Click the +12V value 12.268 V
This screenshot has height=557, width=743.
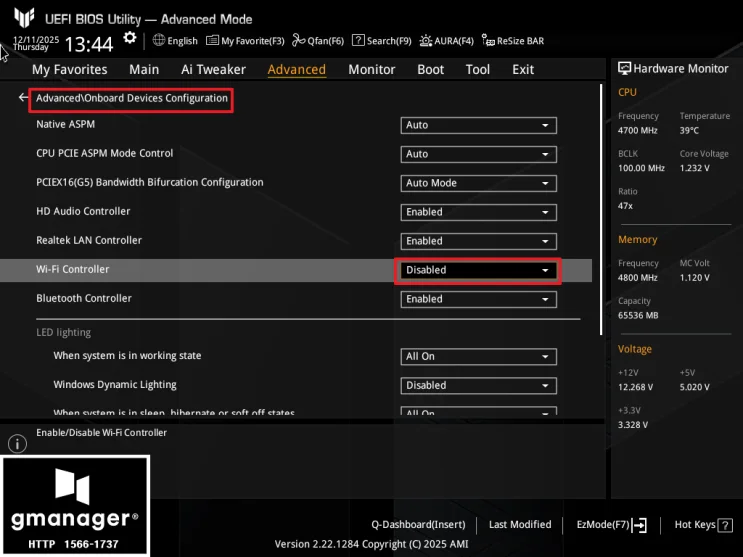click(635, 387)
